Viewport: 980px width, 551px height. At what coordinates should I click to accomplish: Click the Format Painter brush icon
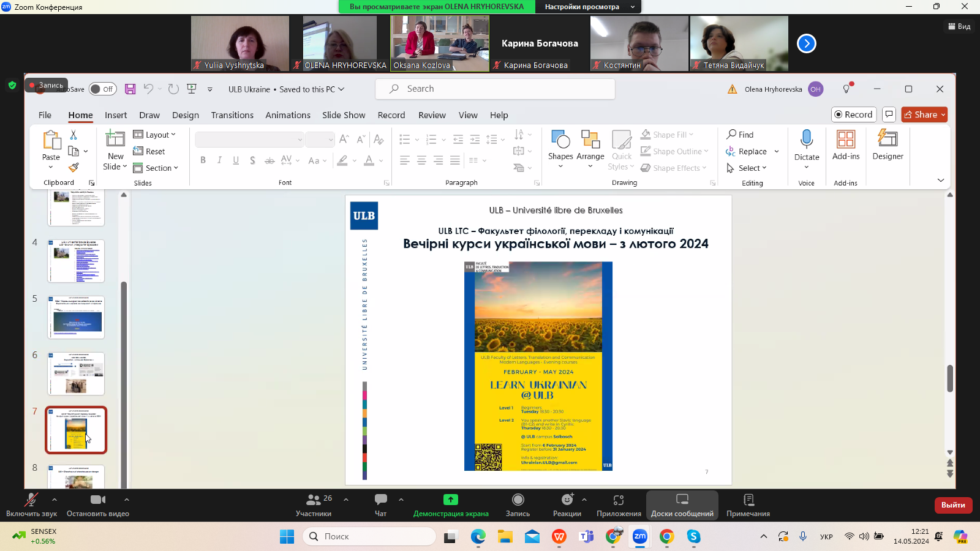(73, 167)
